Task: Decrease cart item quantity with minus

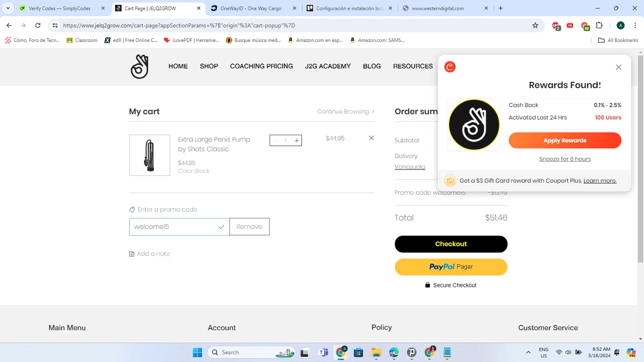Action: coord(275,140)
